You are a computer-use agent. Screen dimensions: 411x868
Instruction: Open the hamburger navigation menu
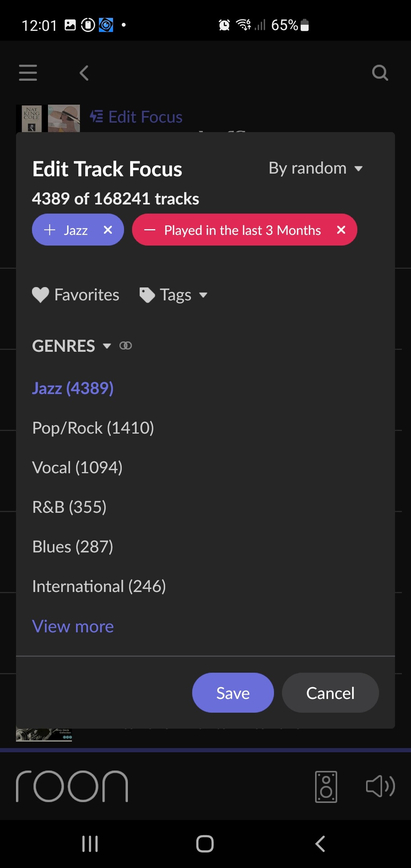coord(28,73)
